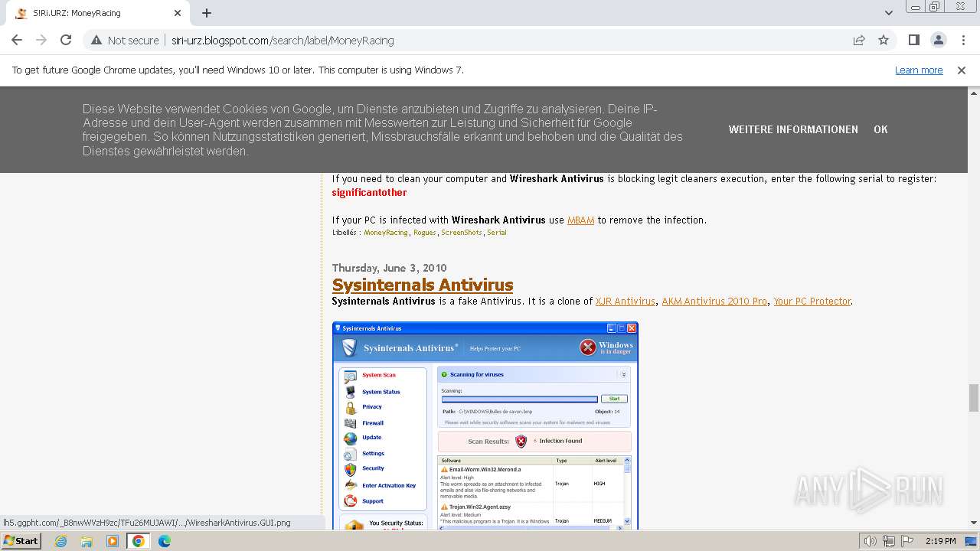Open the Chrome profile avatar menu
This screenshot has width=980, height=551.
938,40
